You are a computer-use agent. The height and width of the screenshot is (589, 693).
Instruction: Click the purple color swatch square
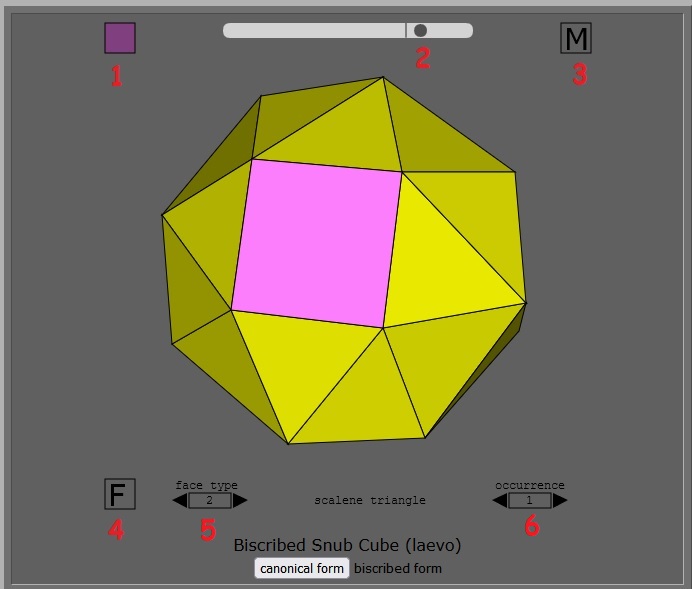coord(120,38)
